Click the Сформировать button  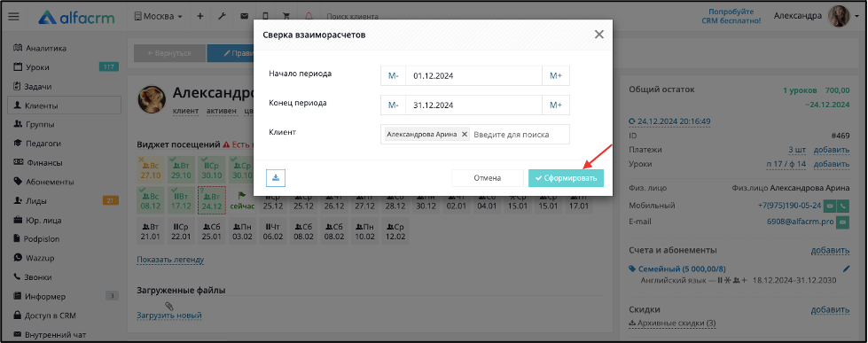(566, 178)
